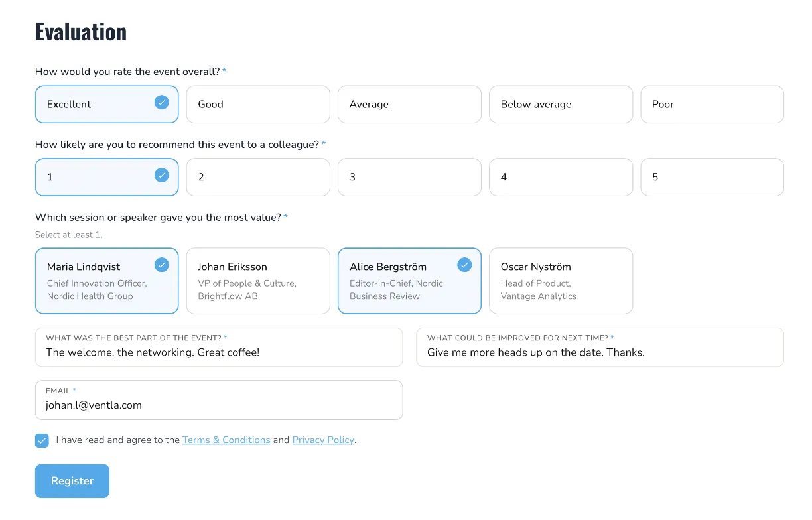Screen dimensions: 812x520
Task: Select recommendation score 1
Action: pyautogui.click(x=107, y=177)
